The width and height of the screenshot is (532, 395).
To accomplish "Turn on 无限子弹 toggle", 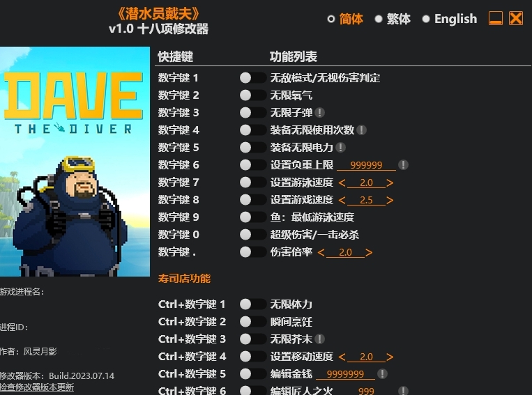I will tap(253, 113).
